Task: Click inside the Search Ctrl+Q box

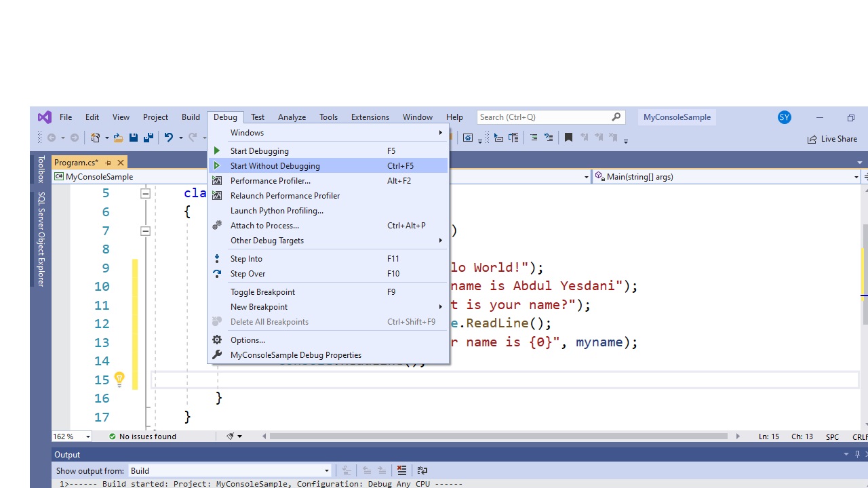Action: pos(542,117)
